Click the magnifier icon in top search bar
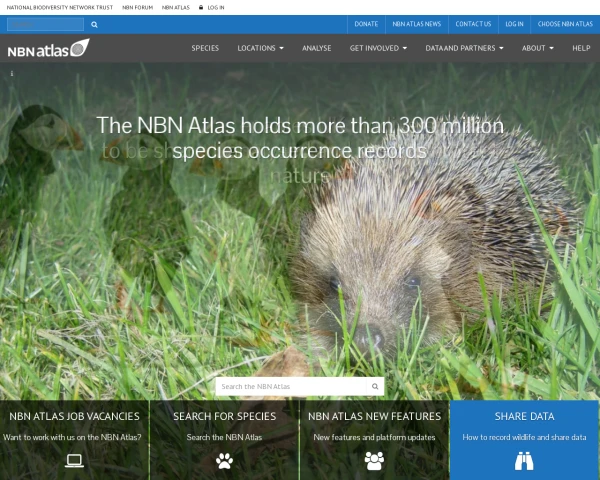Screen dimensions: 600x480 coord(94,24)
